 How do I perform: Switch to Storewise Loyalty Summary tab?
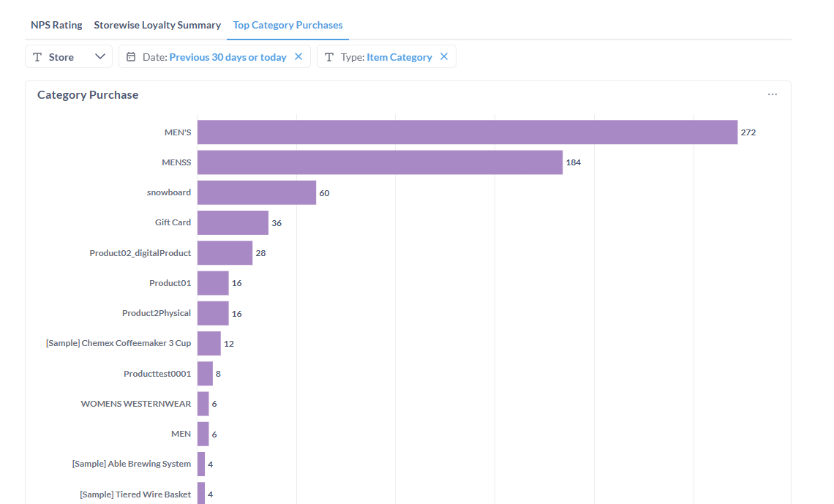pos(157,25)
